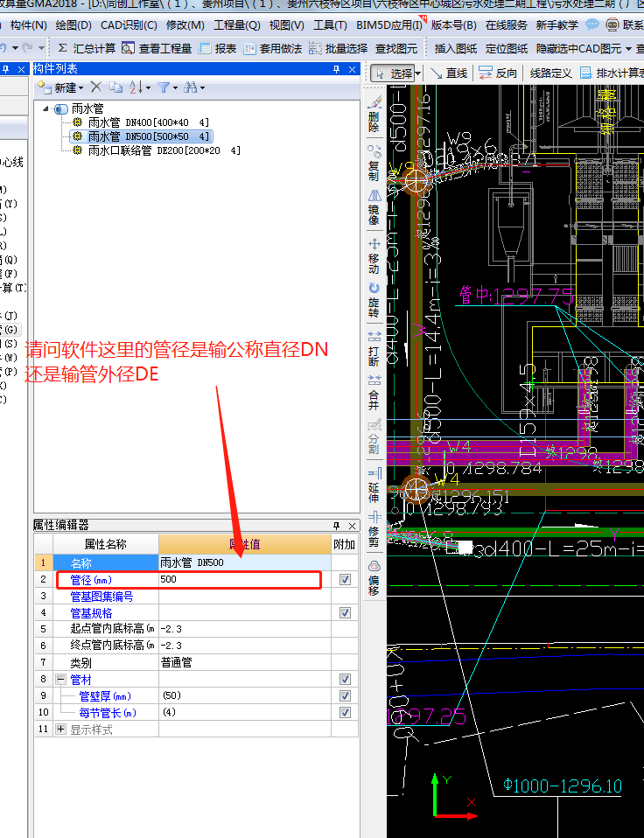This screenshot has width=644, height=838.
Task: Click the 名称 value cell 雨水管 DN500
Action: tap(245, 562)
